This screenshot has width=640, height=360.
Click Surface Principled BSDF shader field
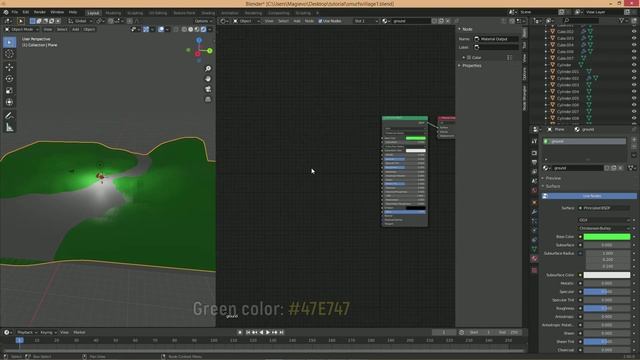pyautogui.click(x=604, y=208)
